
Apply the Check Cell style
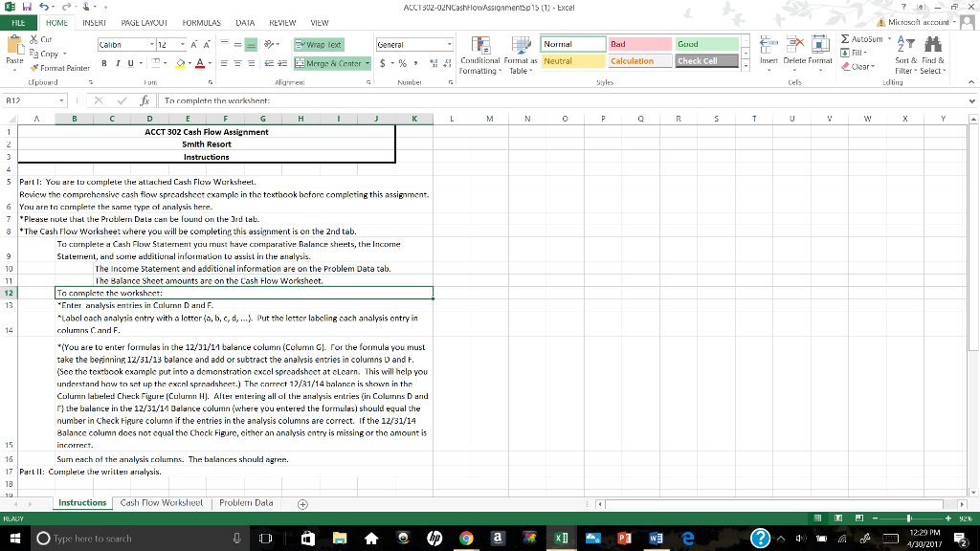point(697,61)
